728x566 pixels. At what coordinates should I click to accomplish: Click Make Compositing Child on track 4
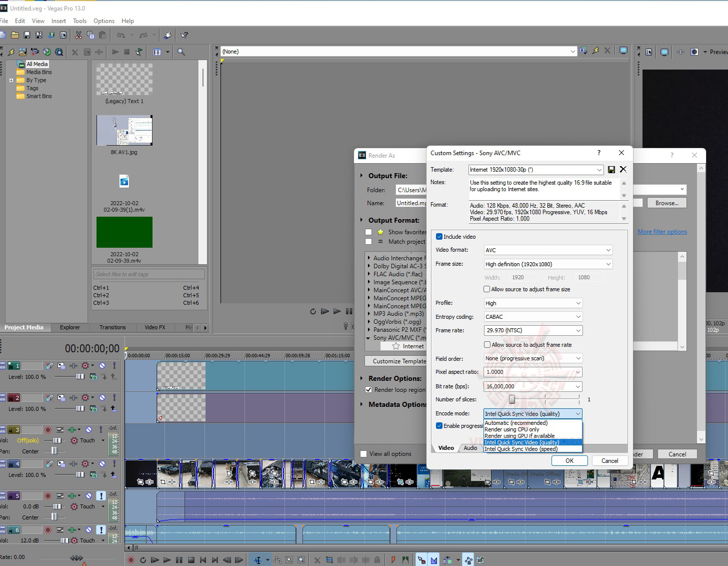[113, 475]
